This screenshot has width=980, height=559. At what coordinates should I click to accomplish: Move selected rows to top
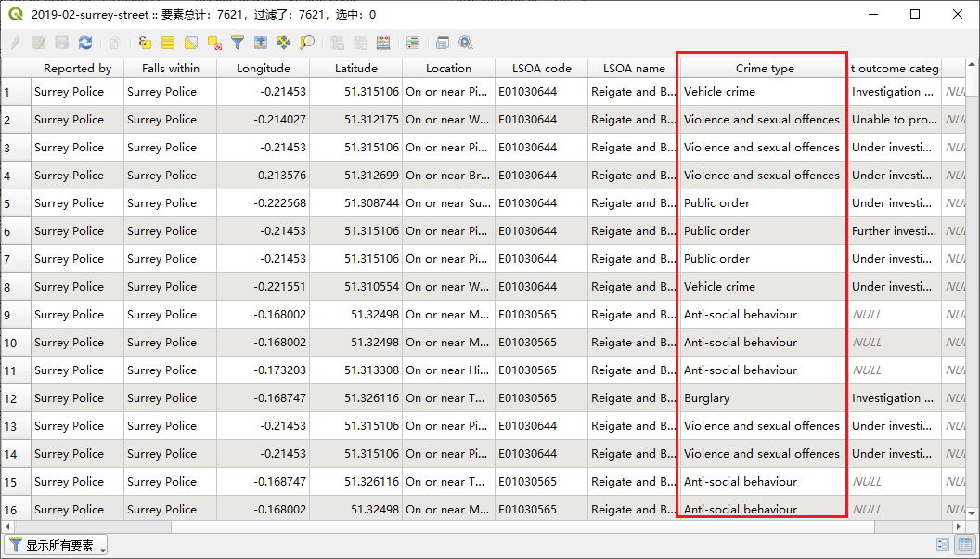[261, 43]
